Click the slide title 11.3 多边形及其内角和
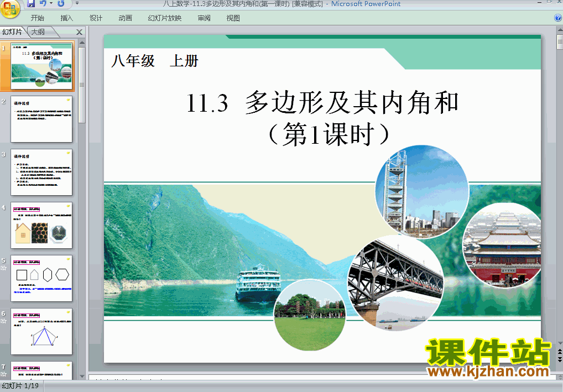563x392 pixels. pyautogui.click(x=322, y=103)
